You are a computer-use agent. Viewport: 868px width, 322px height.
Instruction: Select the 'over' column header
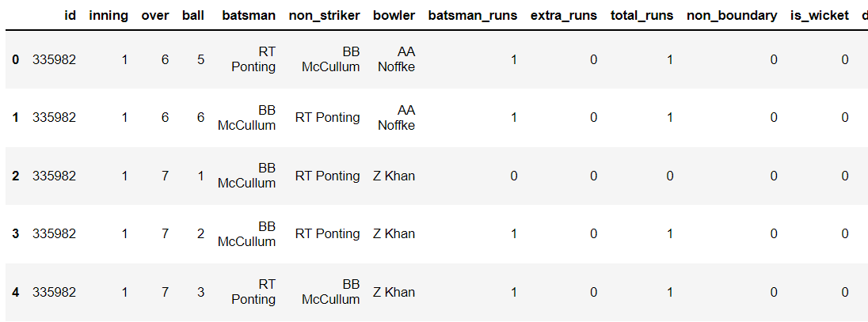(155, 16)
